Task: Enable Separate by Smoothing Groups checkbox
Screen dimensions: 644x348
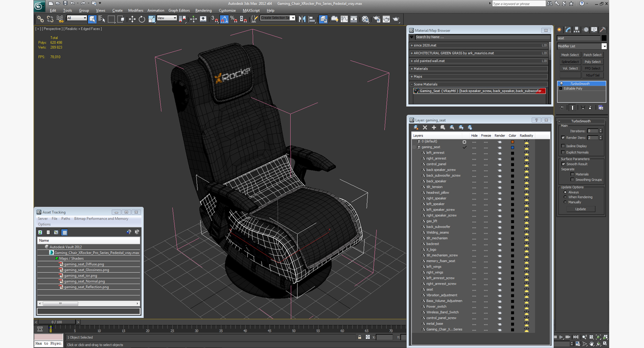Action: tap(573, 180)
